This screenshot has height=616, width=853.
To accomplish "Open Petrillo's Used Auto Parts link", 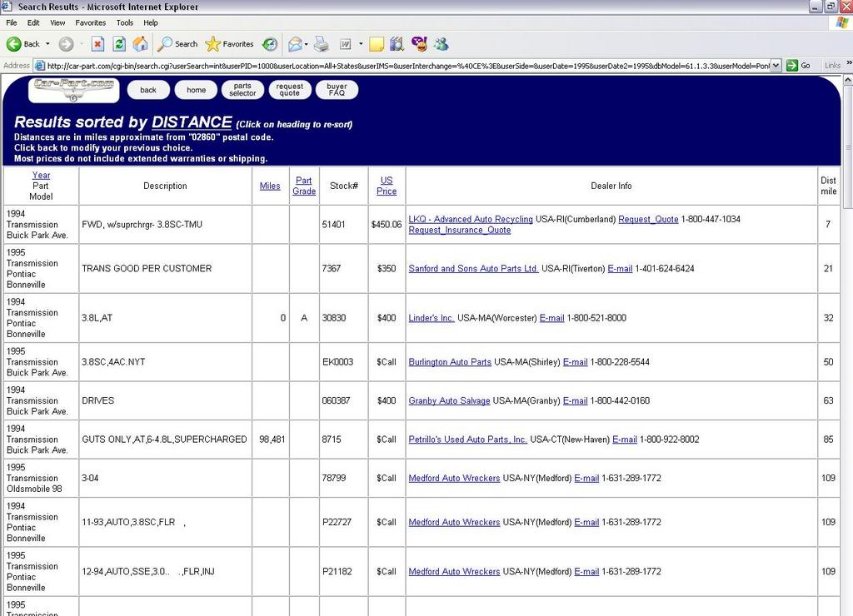I will pos(468,440).
